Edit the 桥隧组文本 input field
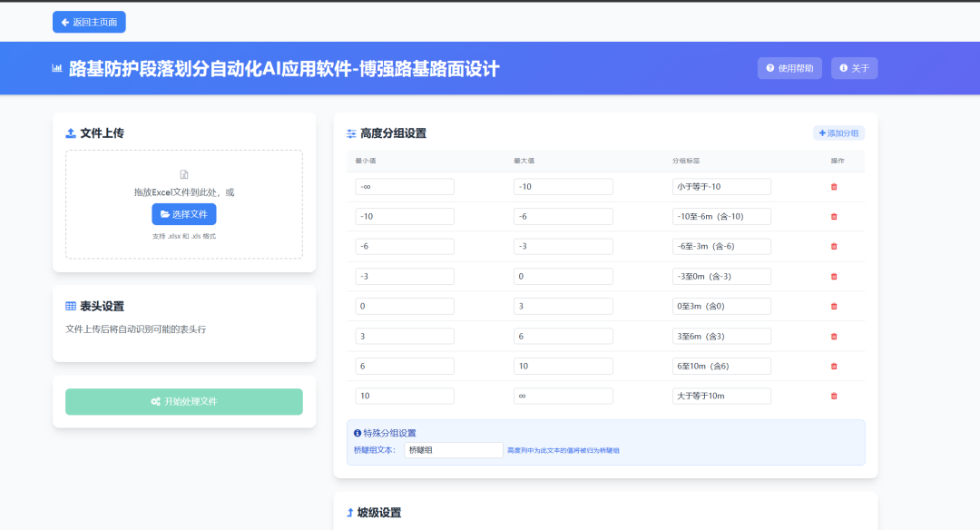The width and height of the screenshot is (980, 530). (453, 450)
